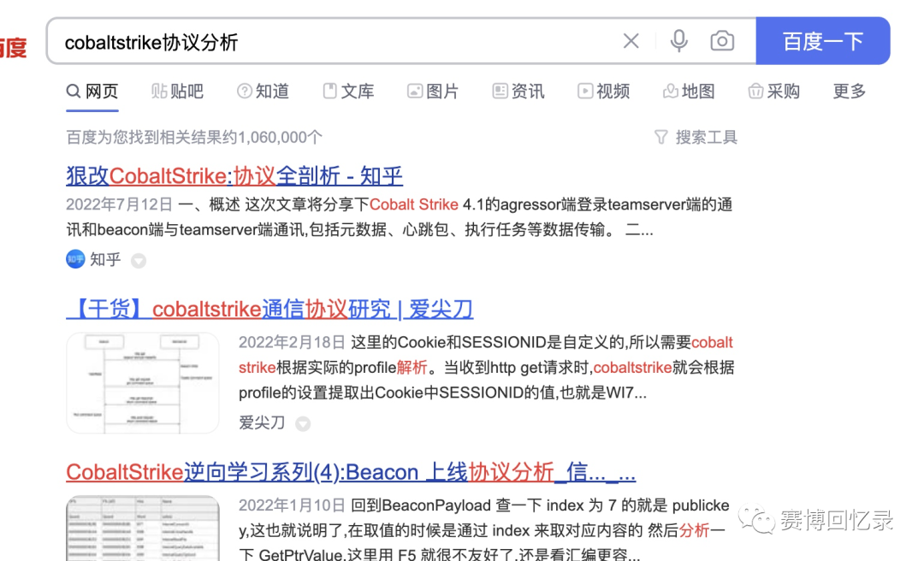
Task: Click the 知乎 source logo icon
Action: click(75, 259)
